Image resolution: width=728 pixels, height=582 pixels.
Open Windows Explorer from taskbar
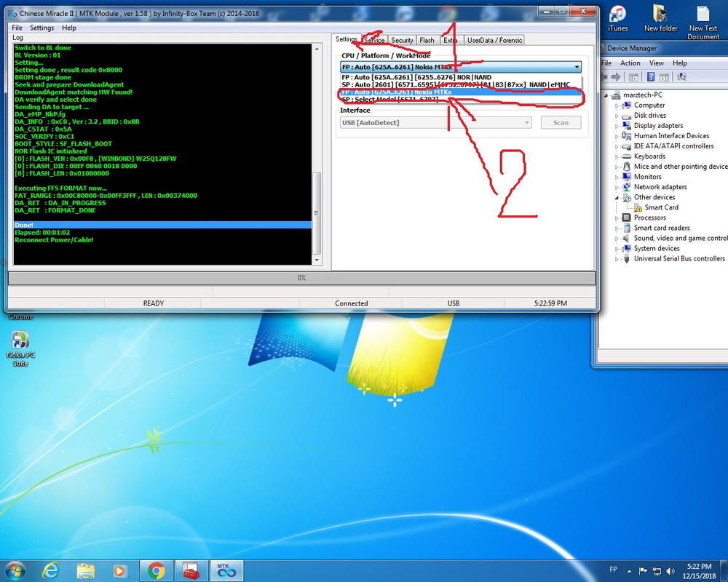85,571
